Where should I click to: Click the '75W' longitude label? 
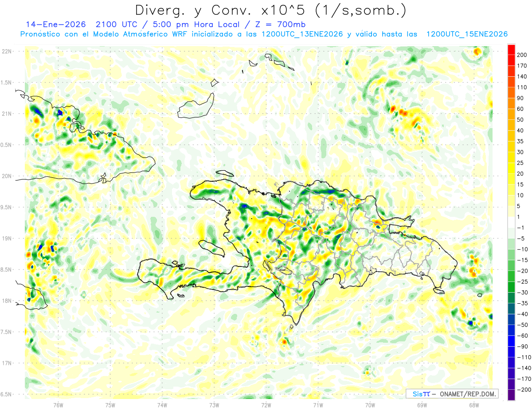tap(110, 405)
